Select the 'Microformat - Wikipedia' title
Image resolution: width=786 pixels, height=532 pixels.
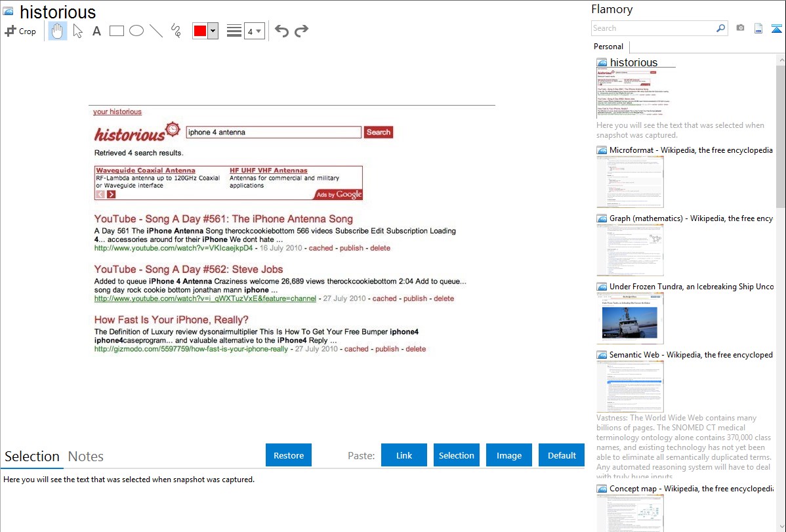pyautogui.click(x=691, y=150)
